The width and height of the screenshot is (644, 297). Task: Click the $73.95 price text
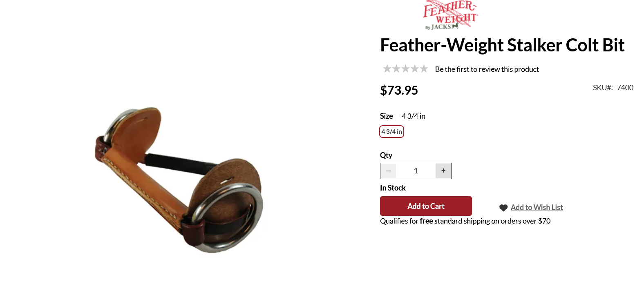(x=399, y=90)
